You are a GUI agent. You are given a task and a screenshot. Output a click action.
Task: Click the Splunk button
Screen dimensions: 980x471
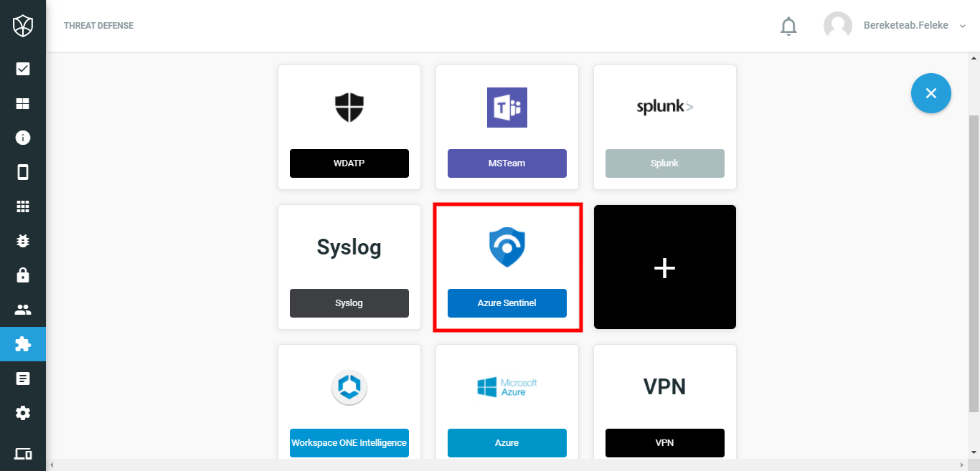665,163
